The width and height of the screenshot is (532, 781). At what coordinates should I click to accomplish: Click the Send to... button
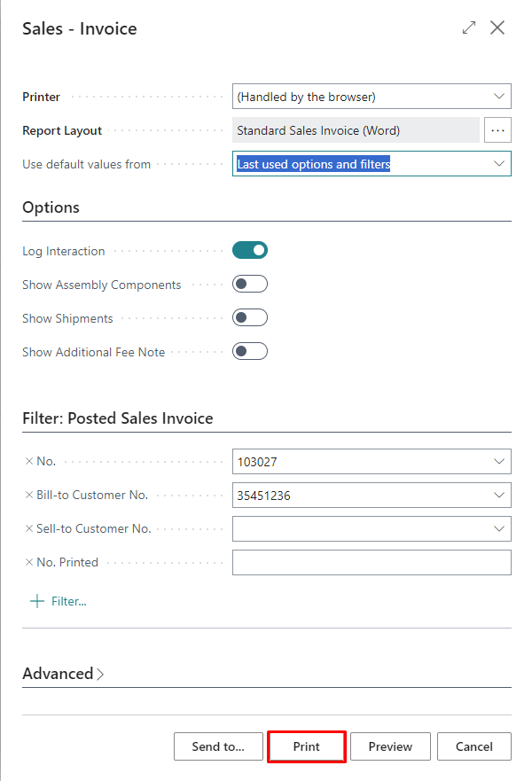click(218, 746)
